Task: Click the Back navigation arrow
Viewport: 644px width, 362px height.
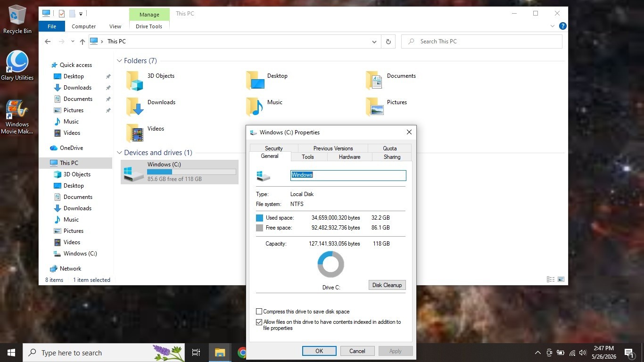Action: [48, 41]
